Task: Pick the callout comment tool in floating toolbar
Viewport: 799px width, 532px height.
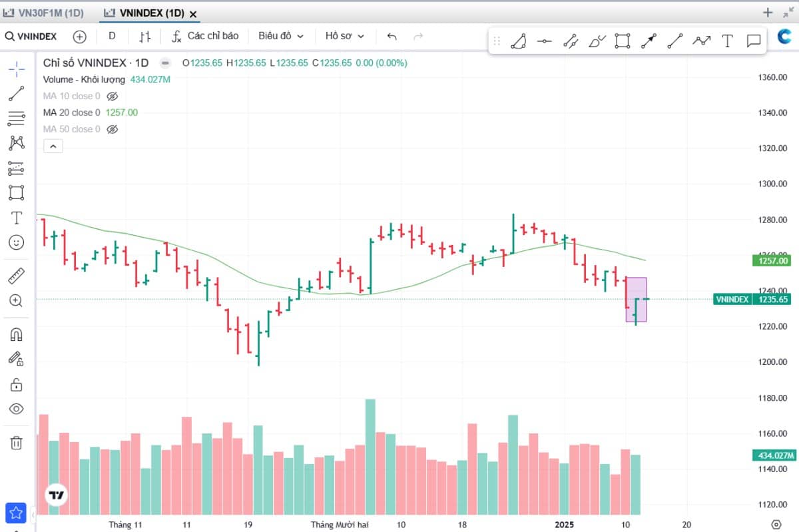Action: click(754, 41)
